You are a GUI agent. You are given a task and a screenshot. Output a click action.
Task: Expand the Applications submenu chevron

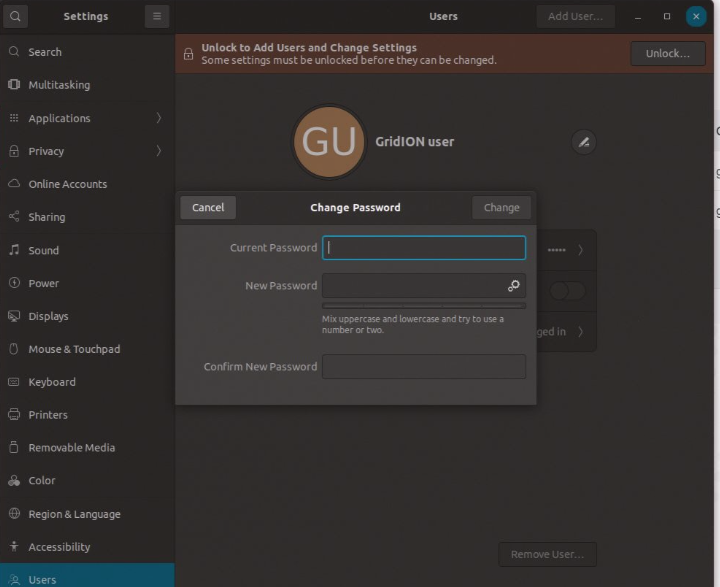click(x=159, y=118)
